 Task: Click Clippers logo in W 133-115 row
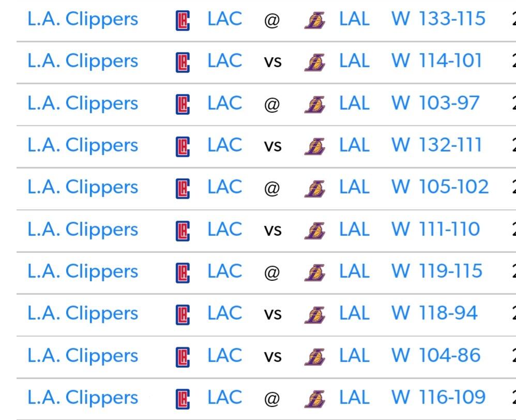(x=183, y=20)
